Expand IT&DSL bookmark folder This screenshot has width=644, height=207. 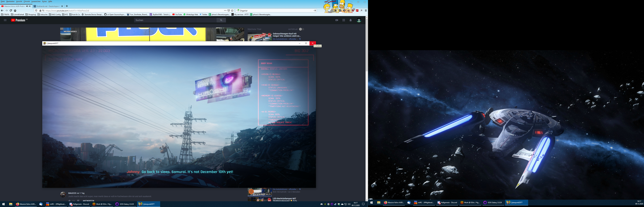click(5, 15)
